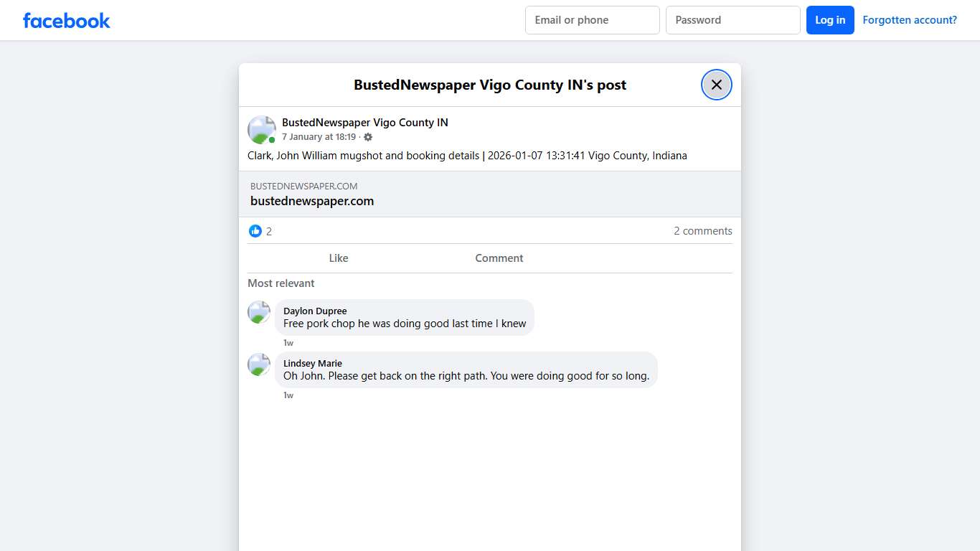The image size is (980, 551).
Task: Click the 7 January at 18:19 timestamp
Action: point(319,137)
